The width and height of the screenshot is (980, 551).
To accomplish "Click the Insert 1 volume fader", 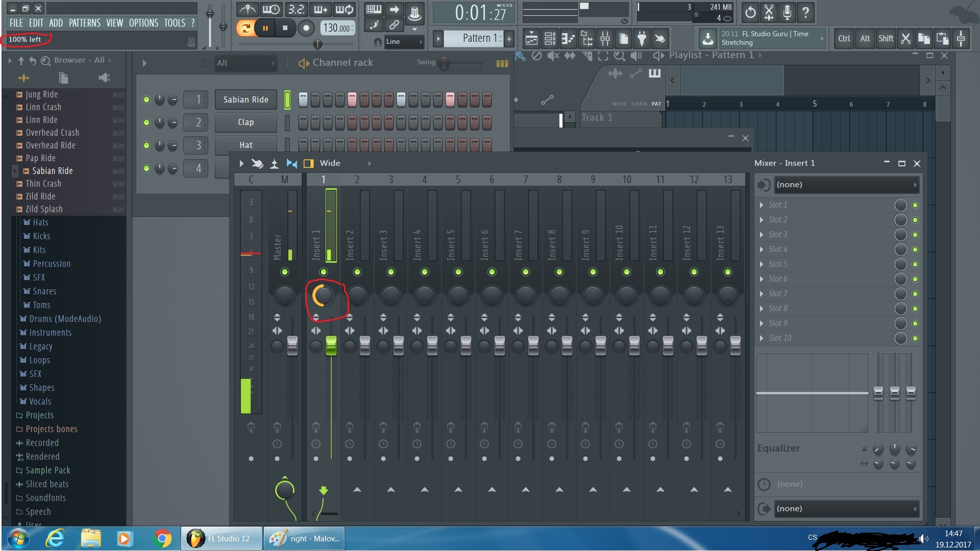I will pos(331,346).
